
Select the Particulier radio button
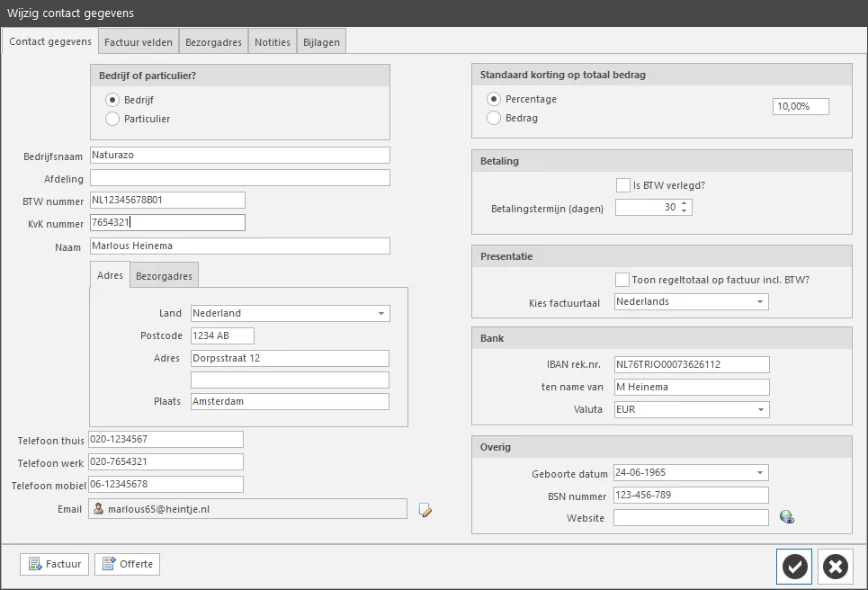pos(112,119)
